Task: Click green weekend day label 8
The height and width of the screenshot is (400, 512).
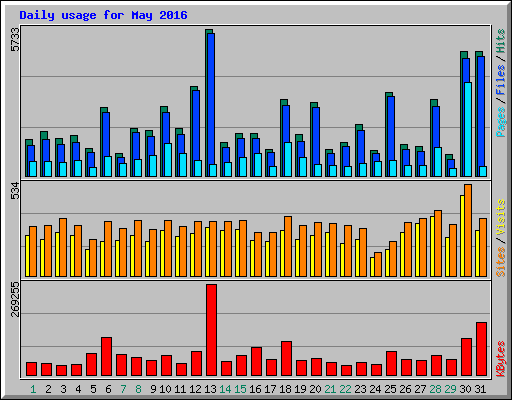Action: (x=138, y=389)
